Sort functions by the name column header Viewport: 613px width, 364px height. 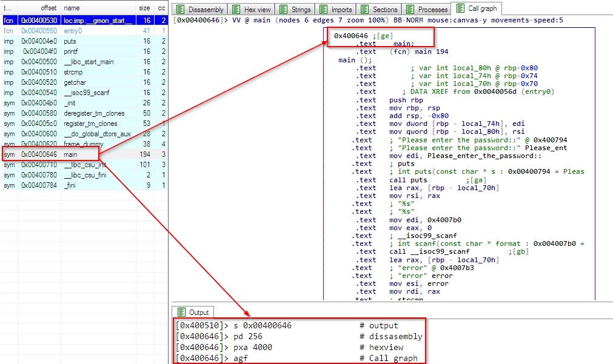(x=99, y=8)
